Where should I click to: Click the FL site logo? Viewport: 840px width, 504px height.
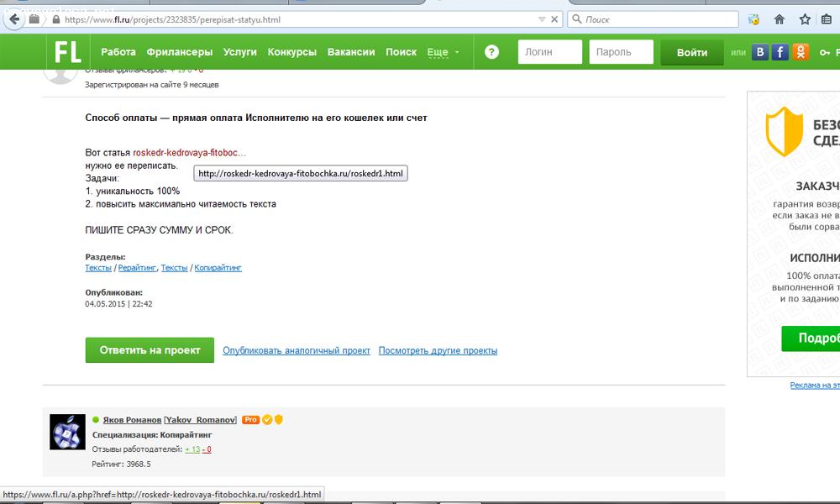click(x=67, y=52)
